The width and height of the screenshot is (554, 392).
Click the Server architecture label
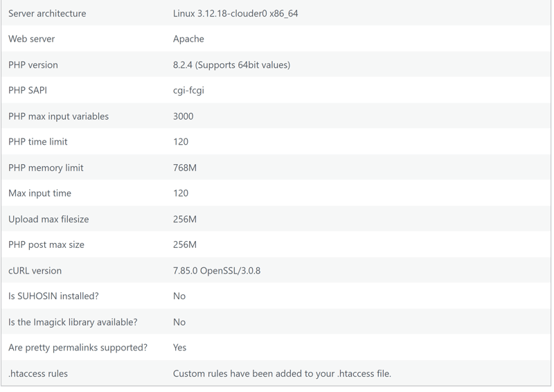pos(47,13)
